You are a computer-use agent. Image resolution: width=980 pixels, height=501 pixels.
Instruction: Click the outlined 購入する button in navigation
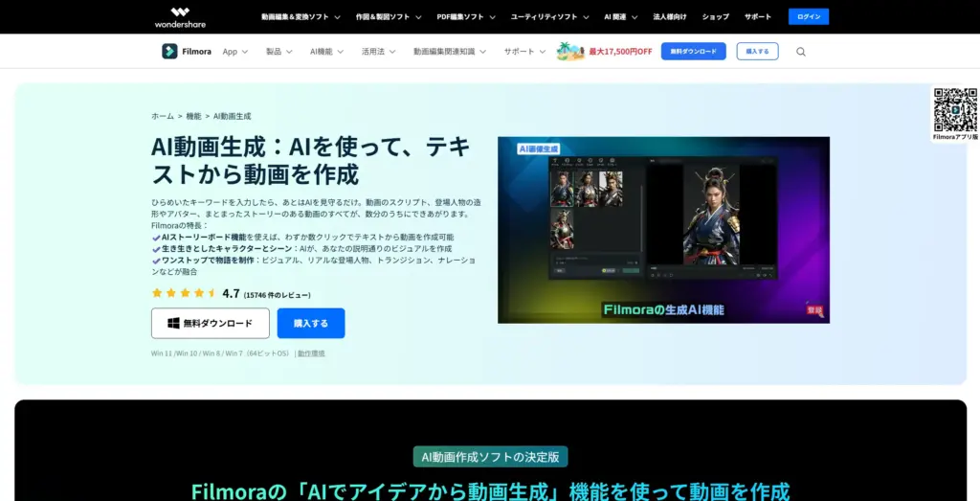pyautogui.click(x=758, y=52)
